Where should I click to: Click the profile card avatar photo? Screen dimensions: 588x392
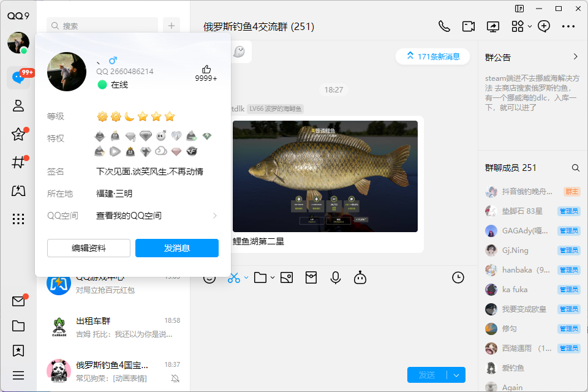[67, 72]
